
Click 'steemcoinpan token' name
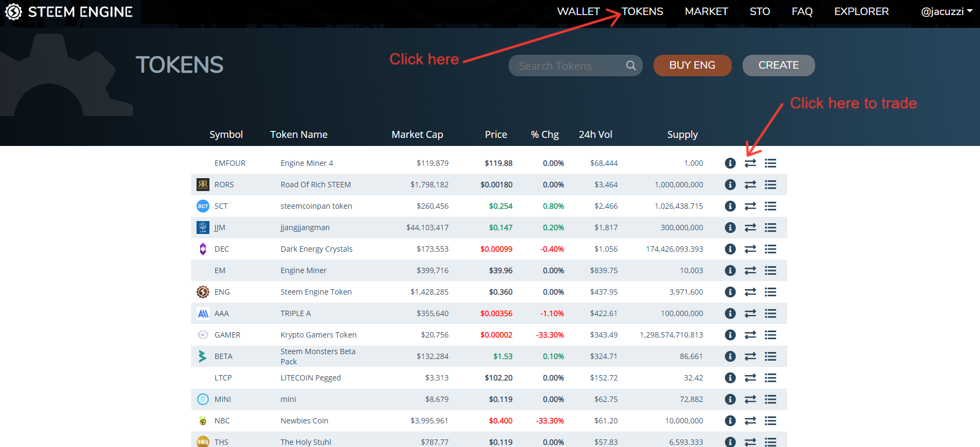(x=316, y=206)
